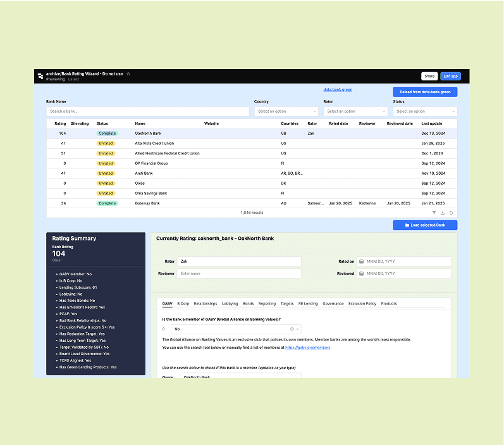
Task: Reload from data.bank.green button
Action: click(x=425, y=92)
